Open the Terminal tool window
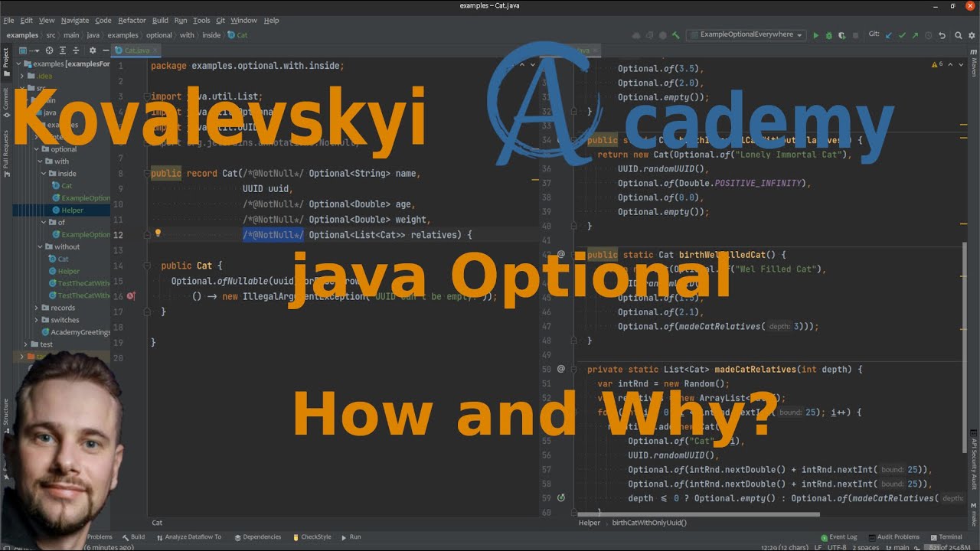This screenshot has height=551, width=980. [x=946, y=537]
